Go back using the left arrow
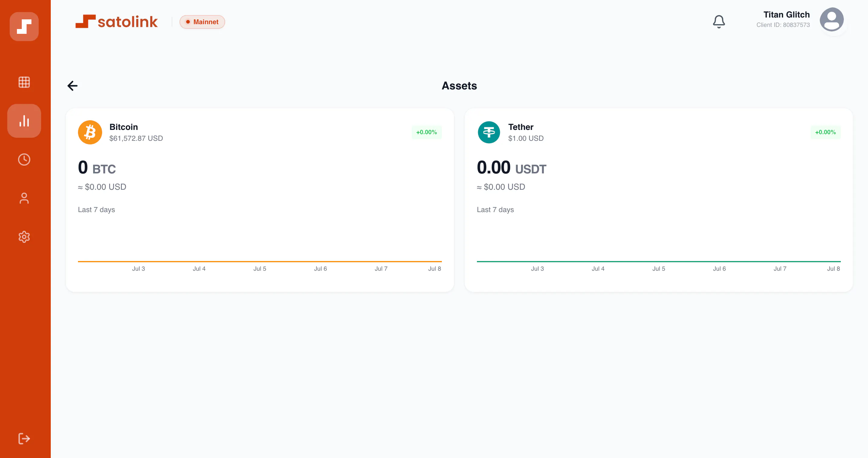 point(73,86)
